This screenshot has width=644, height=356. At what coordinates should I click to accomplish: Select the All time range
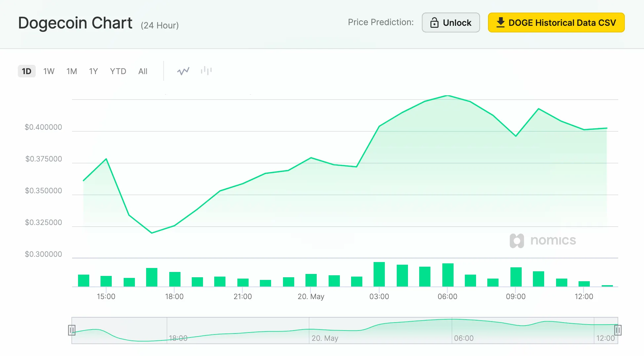(x=143, y=71)
